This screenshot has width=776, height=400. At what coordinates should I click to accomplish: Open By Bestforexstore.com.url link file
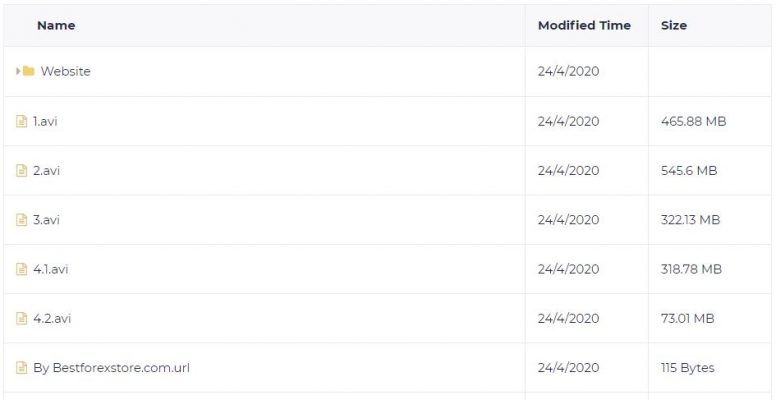pos(111,368)
